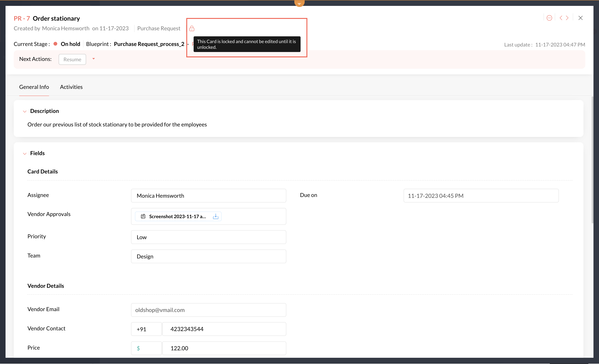Click the orange pull-down handle at top

(x=299, y=3)
